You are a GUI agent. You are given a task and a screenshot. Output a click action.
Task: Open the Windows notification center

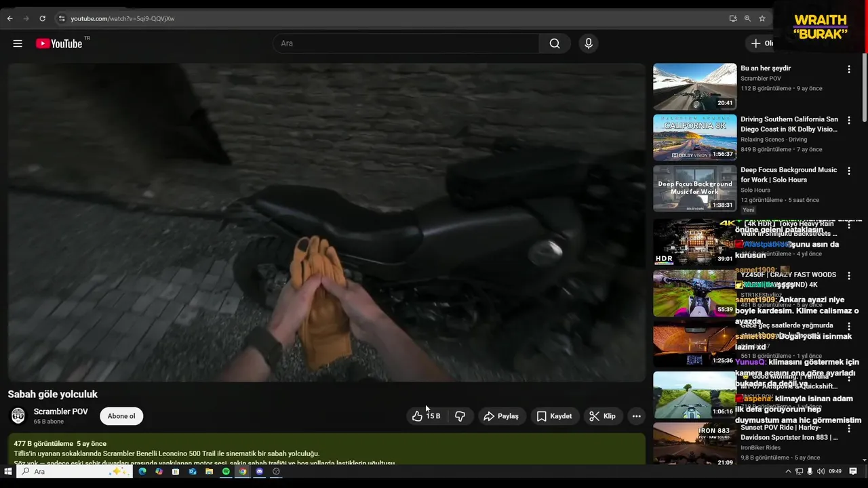tap(853, 471)
